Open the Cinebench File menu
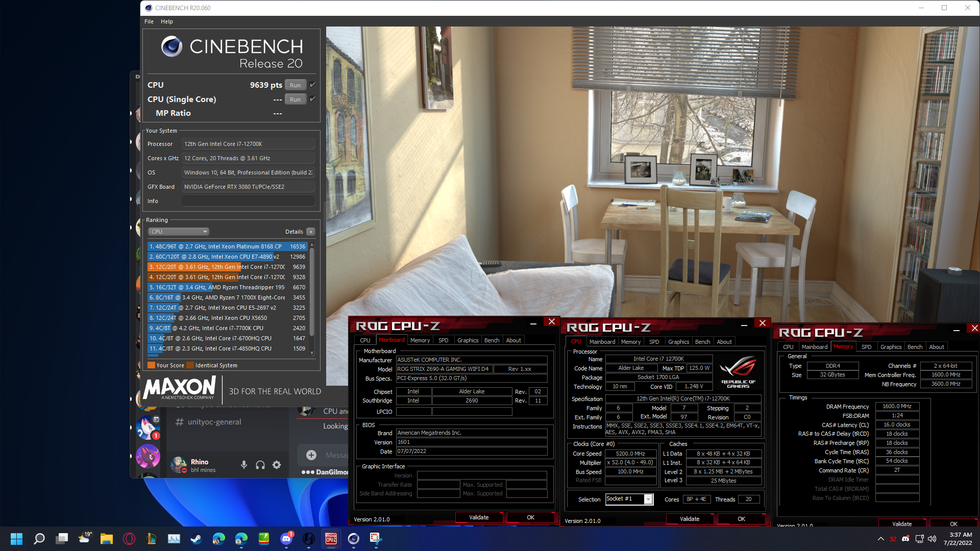 click(x=149, y=21)
